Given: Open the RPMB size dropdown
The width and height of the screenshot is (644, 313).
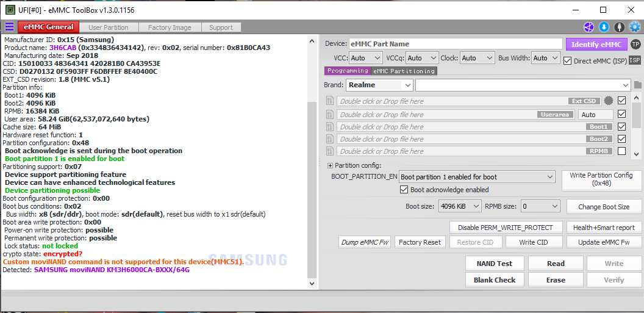Looking at the screenshot, I should [x=540, y=206].
